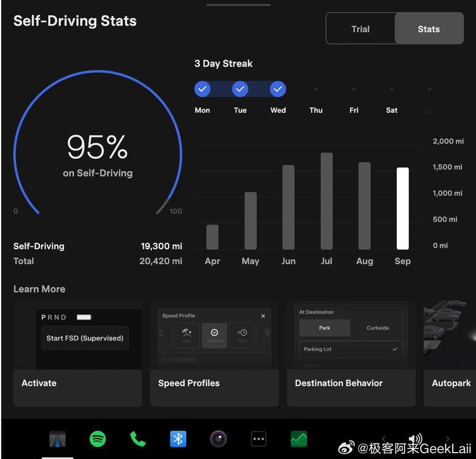This screenshot has height=459, width=476.
Task: Launch Spotify from the dock
Action: 98,439
